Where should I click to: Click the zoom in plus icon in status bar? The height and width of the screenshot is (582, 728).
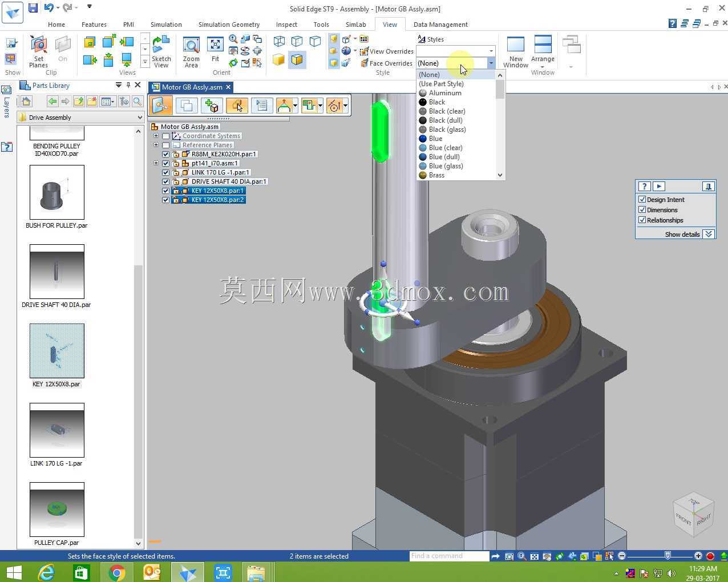click(698, 556)
